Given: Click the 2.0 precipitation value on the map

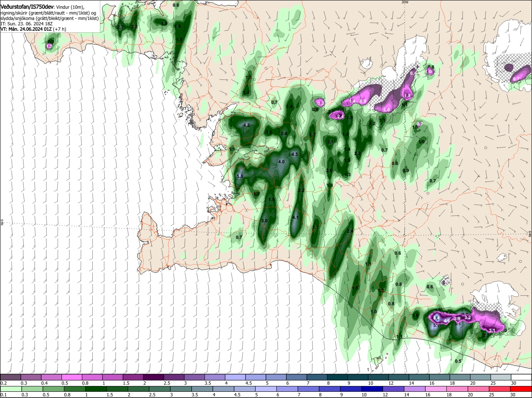Looking at the screenshot, I should tap(329, 171).
